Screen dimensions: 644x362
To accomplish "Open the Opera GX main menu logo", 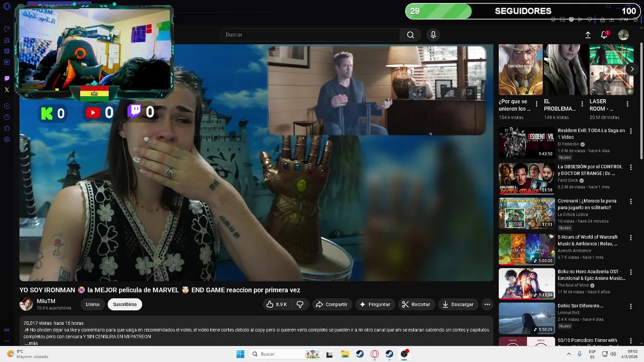I will [x=7, y=7].
